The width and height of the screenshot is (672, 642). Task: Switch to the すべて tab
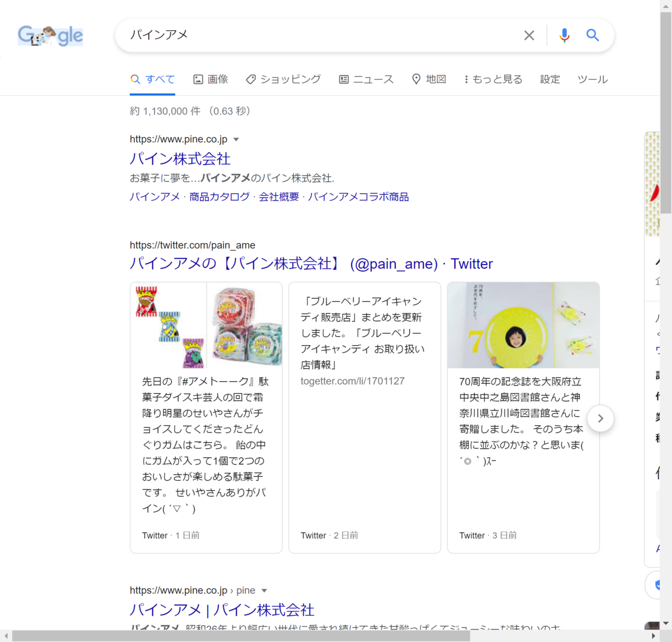click(152, 79)
